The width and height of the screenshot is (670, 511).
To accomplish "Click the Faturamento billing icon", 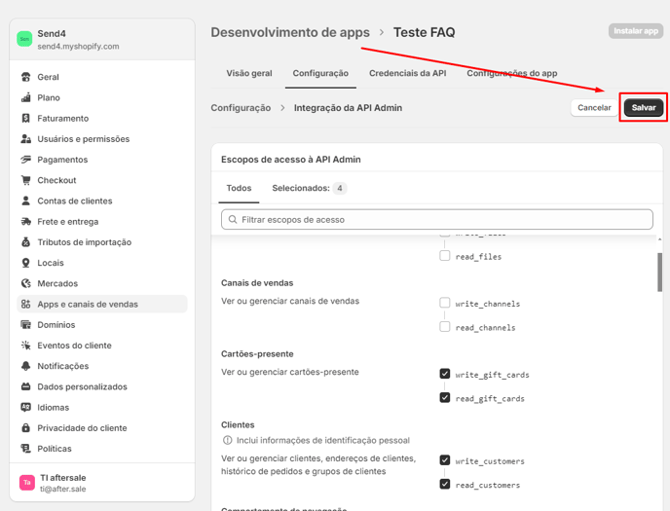I will 27,118.
